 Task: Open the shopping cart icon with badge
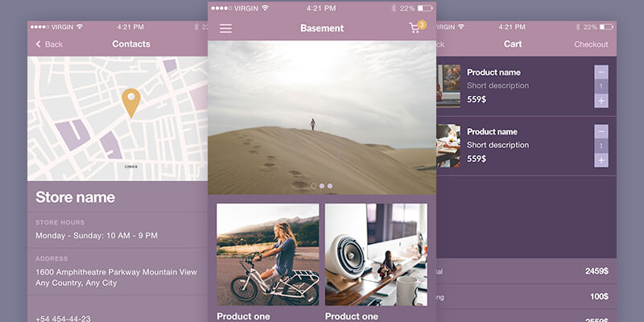point(415,28)
